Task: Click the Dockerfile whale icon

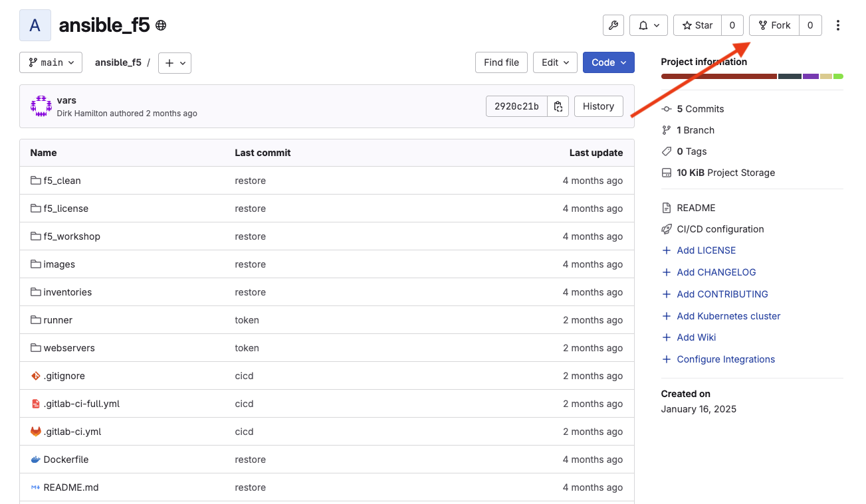Action: point(36,460)
